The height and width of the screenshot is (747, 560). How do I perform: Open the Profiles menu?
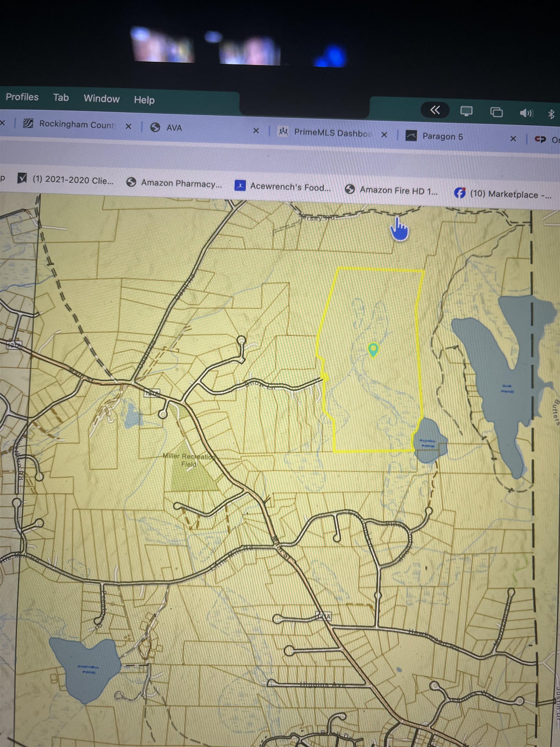tap(22, 97)
